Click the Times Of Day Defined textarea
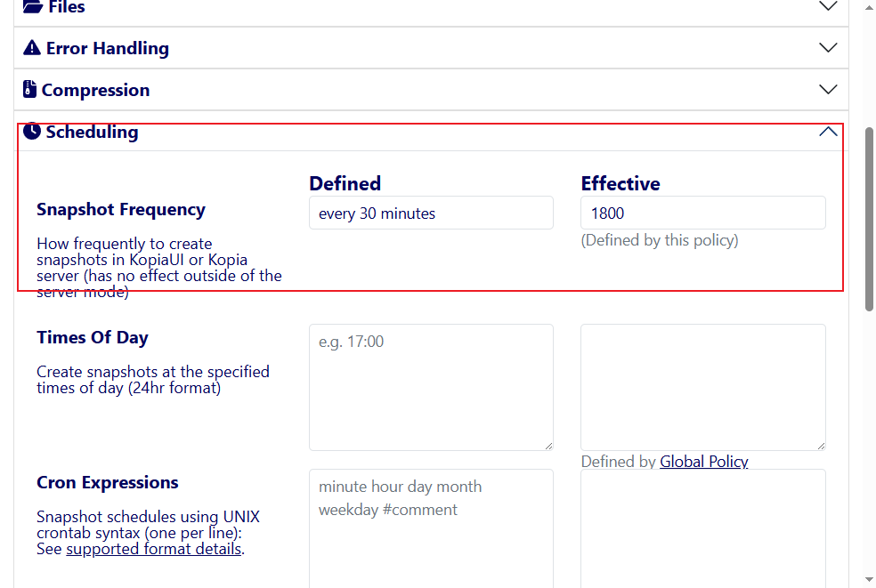Screen dimensions: 876x588 click(x=431, y=387)
